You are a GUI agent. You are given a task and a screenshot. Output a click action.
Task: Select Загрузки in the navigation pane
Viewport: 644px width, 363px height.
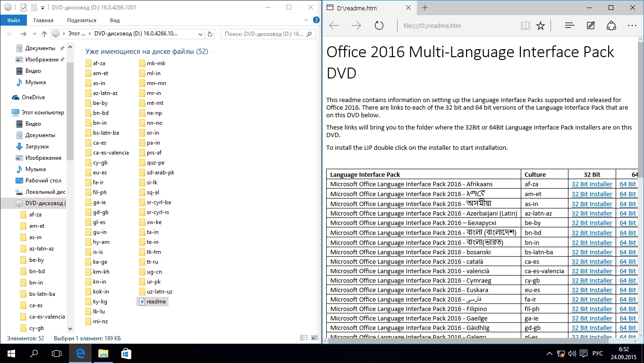pyautogui.click(x=37, y=147)
